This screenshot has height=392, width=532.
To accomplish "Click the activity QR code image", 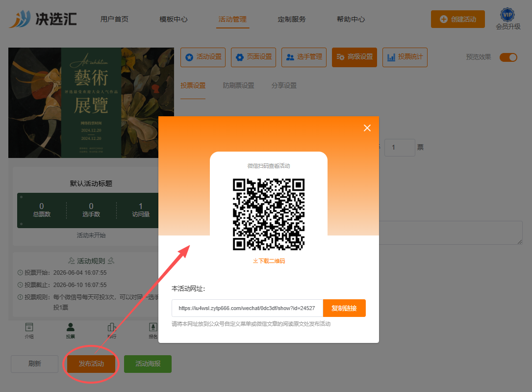I will coord(268,214).
